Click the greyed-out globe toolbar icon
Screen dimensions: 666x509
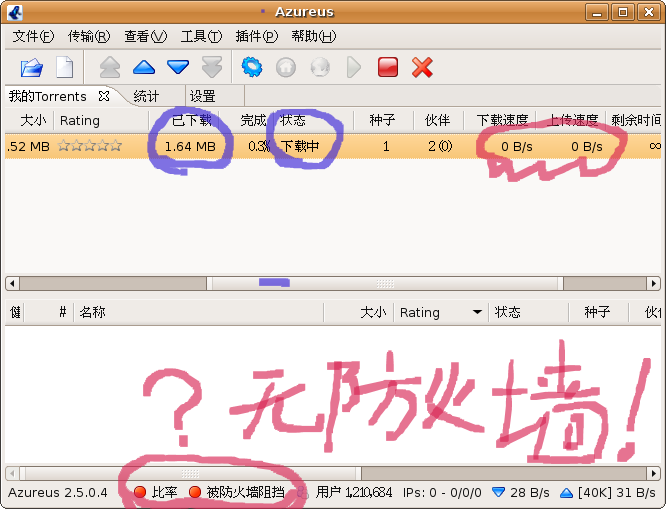(x=320, y=67)
